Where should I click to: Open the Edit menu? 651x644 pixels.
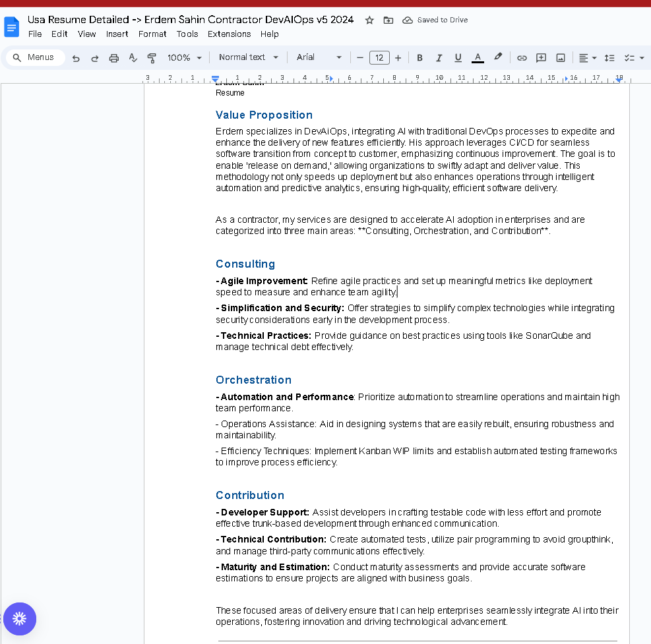coord(59,34)
